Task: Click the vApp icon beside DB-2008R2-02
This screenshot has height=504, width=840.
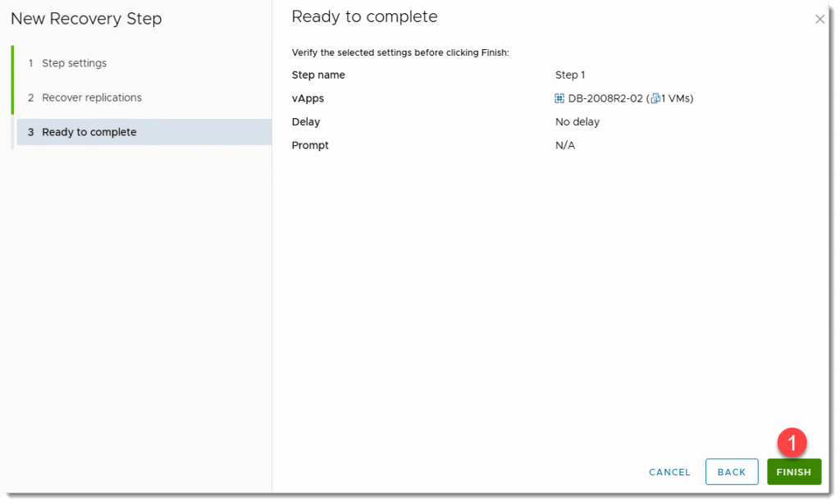Action: click(x=560, y=98)
